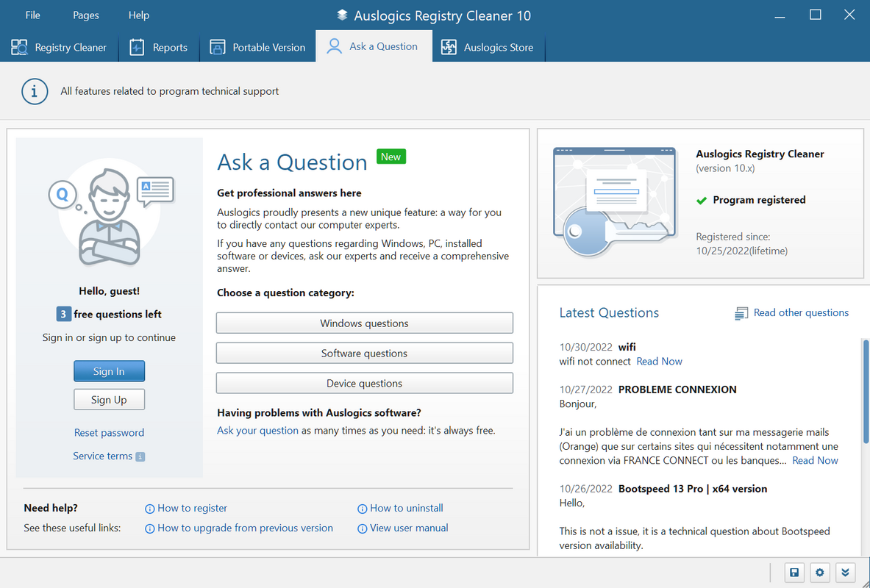
Task: Click the Auslogics logo icon in title bar
Action: pyautogui.click(x=343, y=15)
